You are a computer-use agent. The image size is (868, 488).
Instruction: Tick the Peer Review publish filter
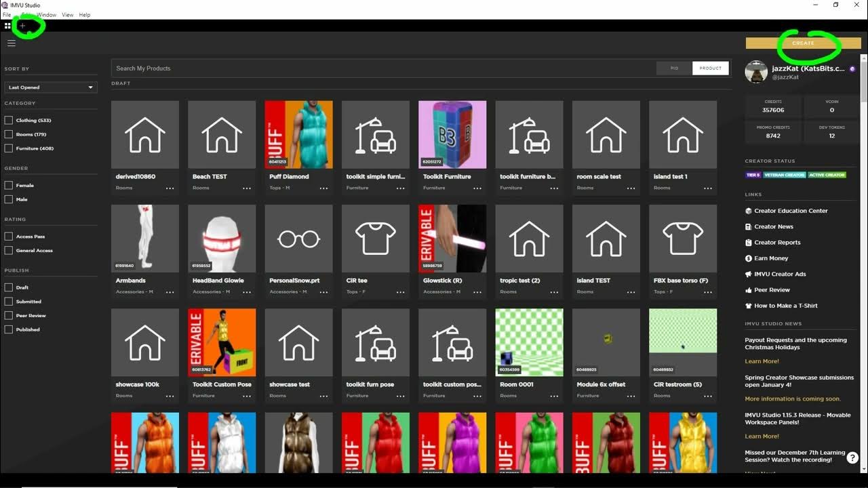pyautogui.click(x=9, y=316)
